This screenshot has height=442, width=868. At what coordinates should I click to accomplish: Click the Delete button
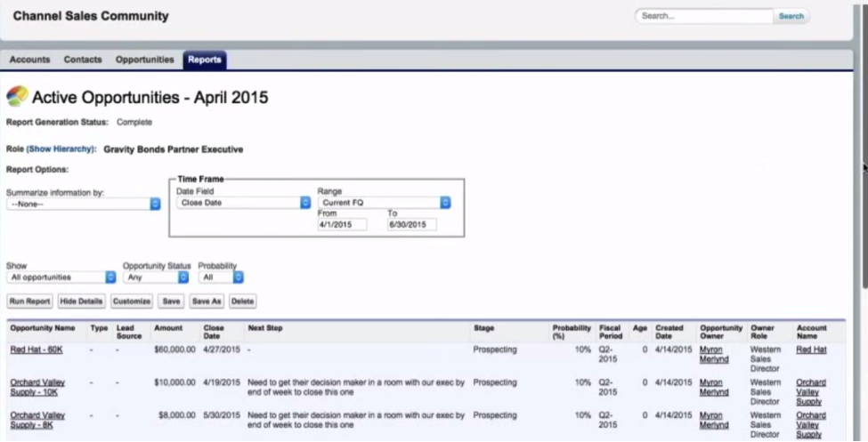[x=242, y=301]
